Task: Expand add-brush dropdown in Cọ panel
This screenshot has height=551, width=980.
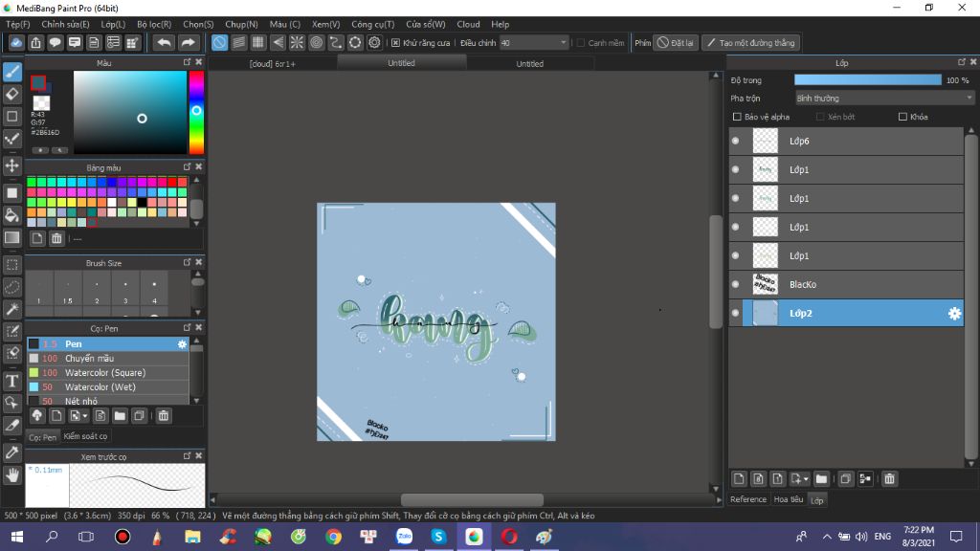Action: click(85, 416)
